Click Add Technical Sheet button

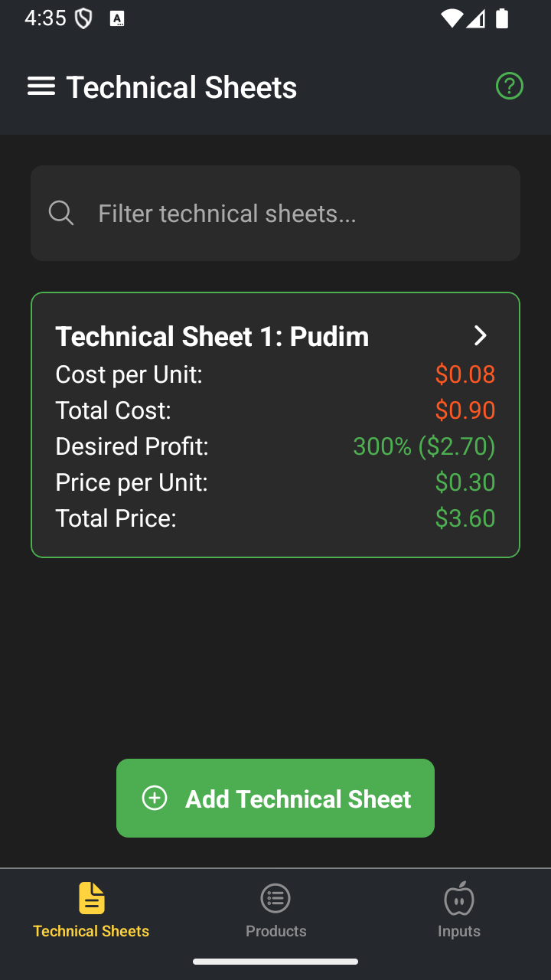tap(275, 798)
